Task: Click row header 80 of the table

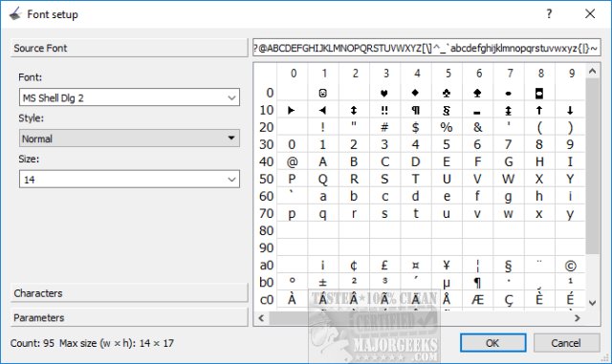Action: click(x=266, y=230)
